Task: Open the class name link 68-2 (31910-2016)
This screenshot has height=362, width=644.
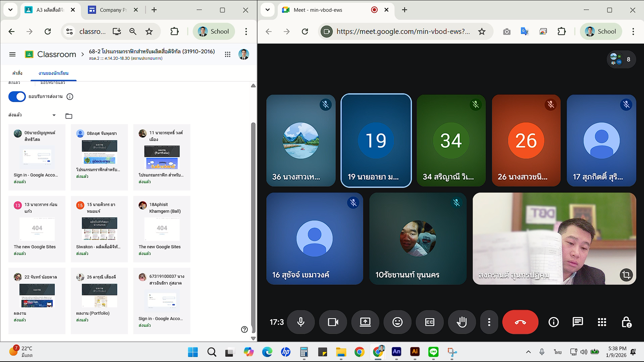Action: tap(152, 52)
